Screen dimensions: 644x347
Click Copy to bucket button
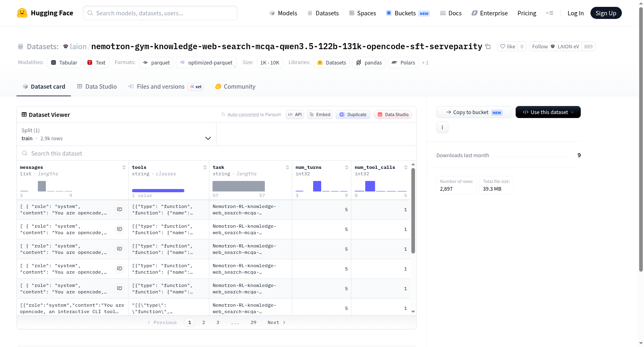[x=474, y=112]
